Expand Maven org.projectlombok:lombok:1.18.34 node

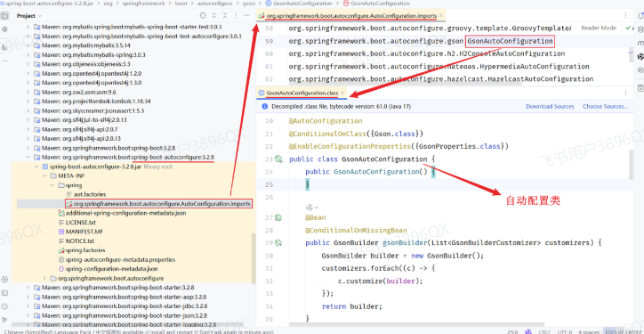(x=28, y=102)
